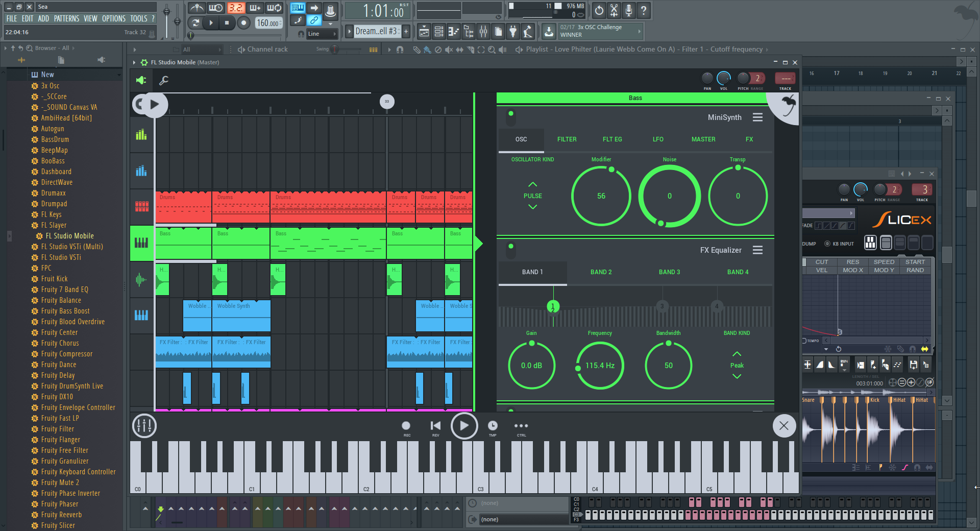Open the Playlist view icon
Screen dimensions: 980x531
point(424,32)
